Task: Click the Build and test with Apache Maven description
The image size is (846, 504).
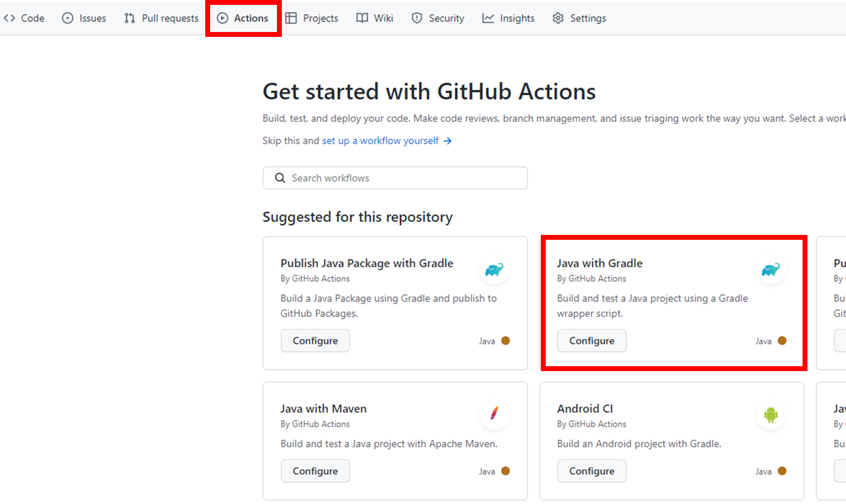Action: pyautogui.click(x=389, y=444)
